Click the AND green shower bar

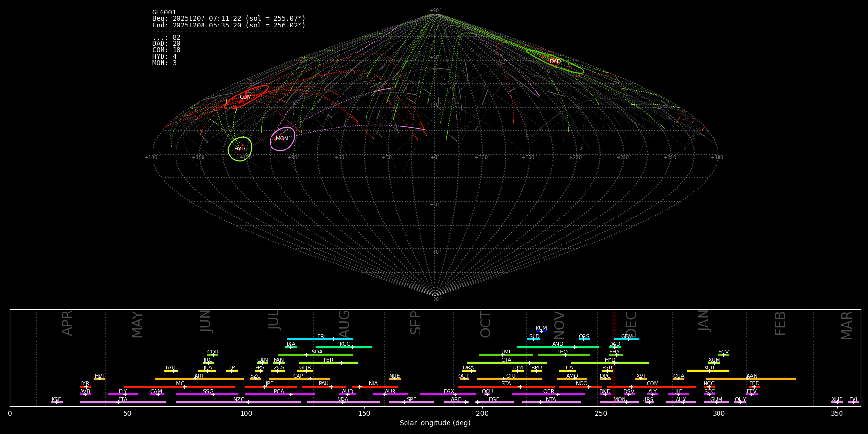point(558,347)
